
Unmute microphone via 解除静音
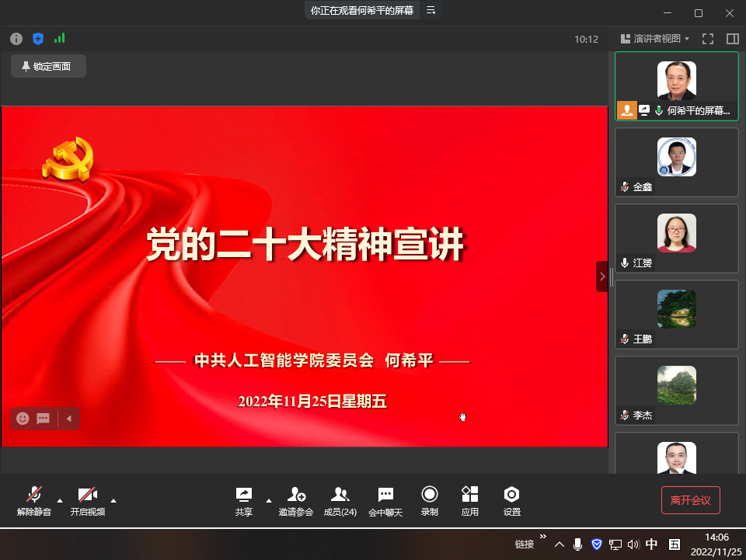pos(34,501)
